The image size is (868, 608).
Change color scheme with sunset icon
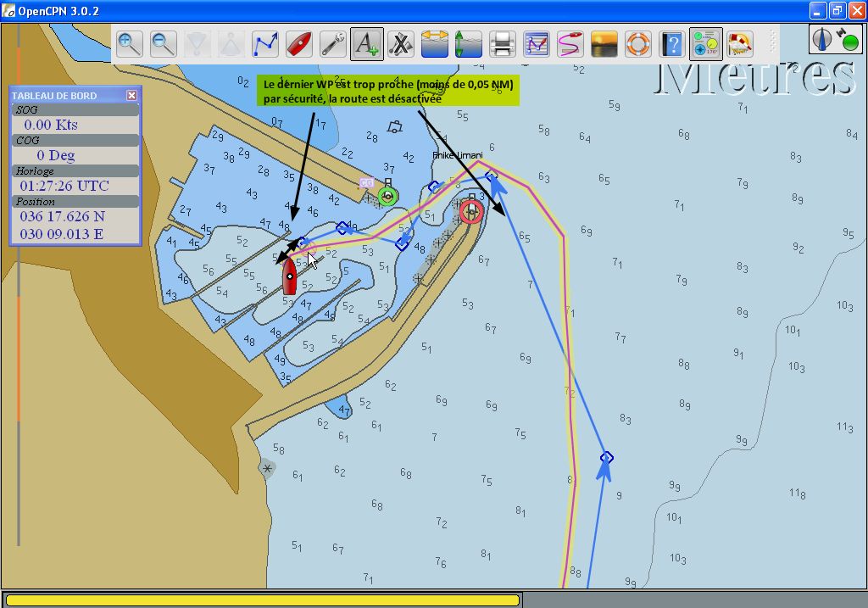[604, 43]
